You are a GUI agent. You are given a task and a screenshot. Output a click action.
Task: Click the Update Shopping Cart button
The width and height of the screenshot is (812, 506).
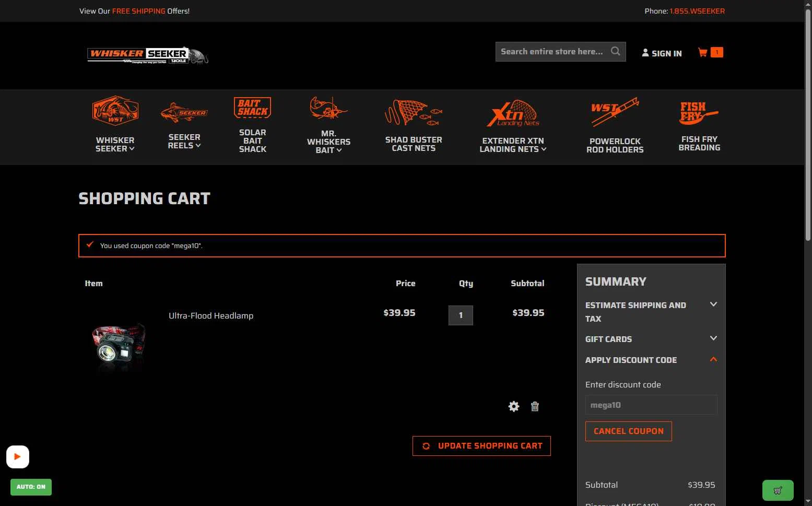(x=481, y=446)
